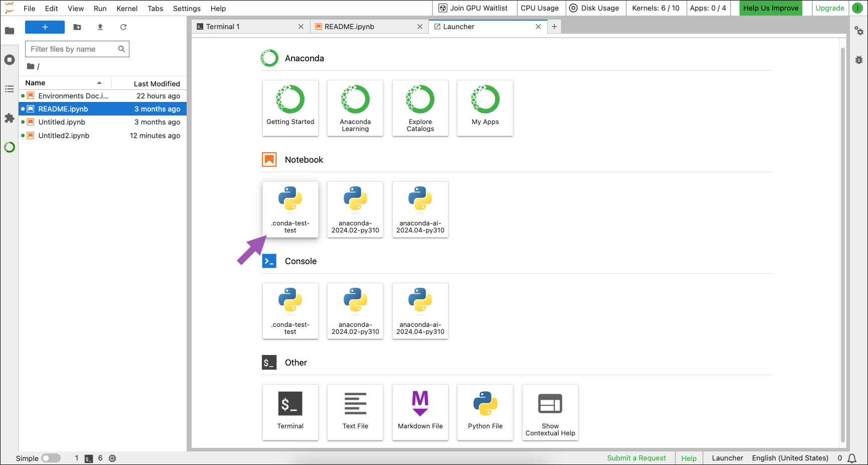Click the New Folder icon
Image resolution: width=868 pixels, height=465 pixels.
(x=77, y=27)
